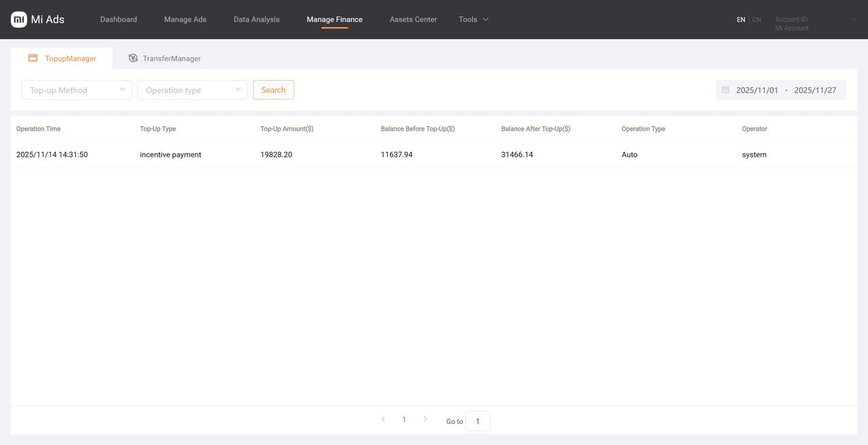868x445 pixels.
Task: Open the Tools menu dropdown
Action: (473, 20)
